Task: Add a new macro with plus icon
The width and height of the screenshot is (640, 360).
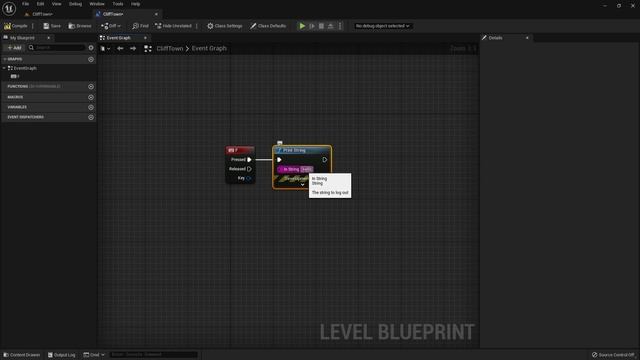Action: pos(91,98)
